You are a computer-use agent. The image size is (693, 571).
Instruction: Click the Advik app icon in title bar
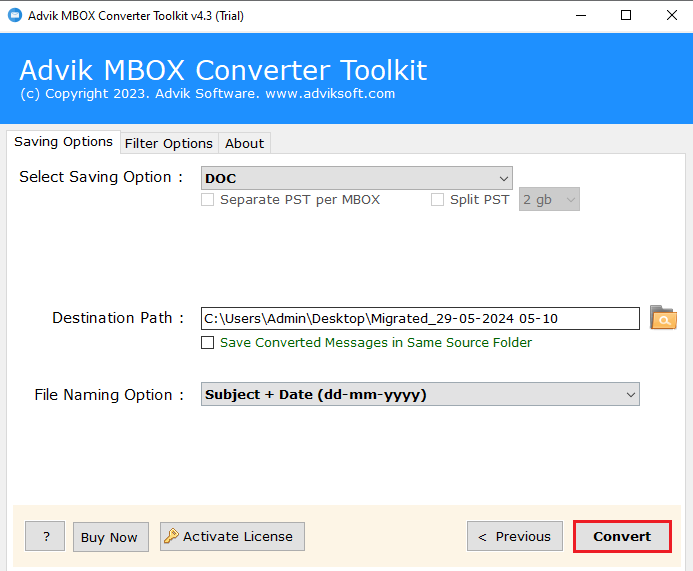pyautogui.click(x=15, y=15)
